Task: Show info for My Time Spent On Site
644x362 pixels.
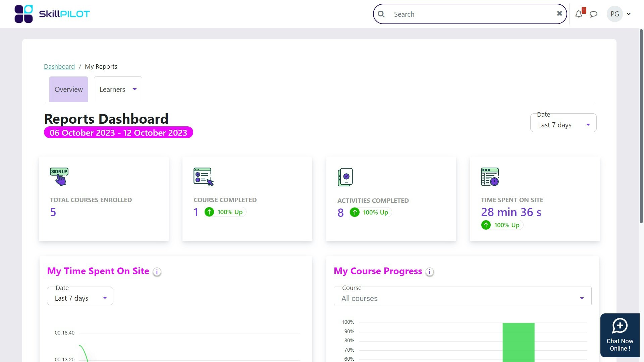Action: [x=157, y=272]
